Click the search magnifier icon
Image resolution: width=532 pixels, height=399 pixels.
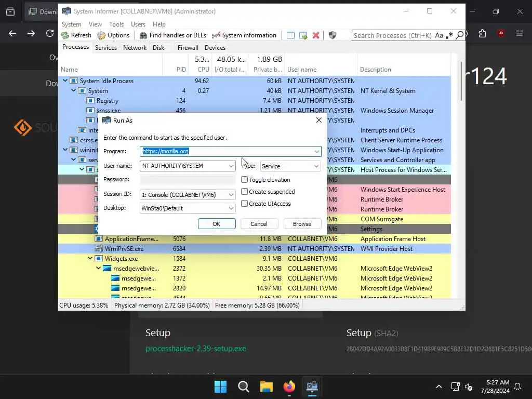point(459,35)
